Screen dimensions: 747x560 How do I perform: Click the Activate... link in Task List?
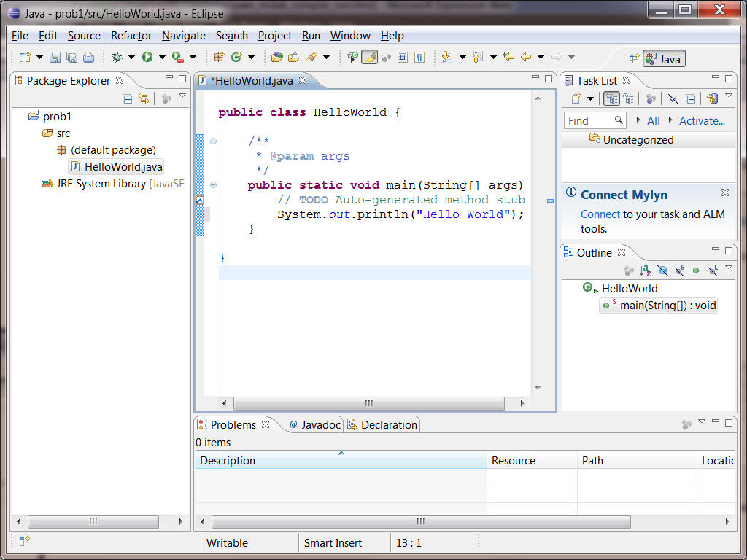702,121
